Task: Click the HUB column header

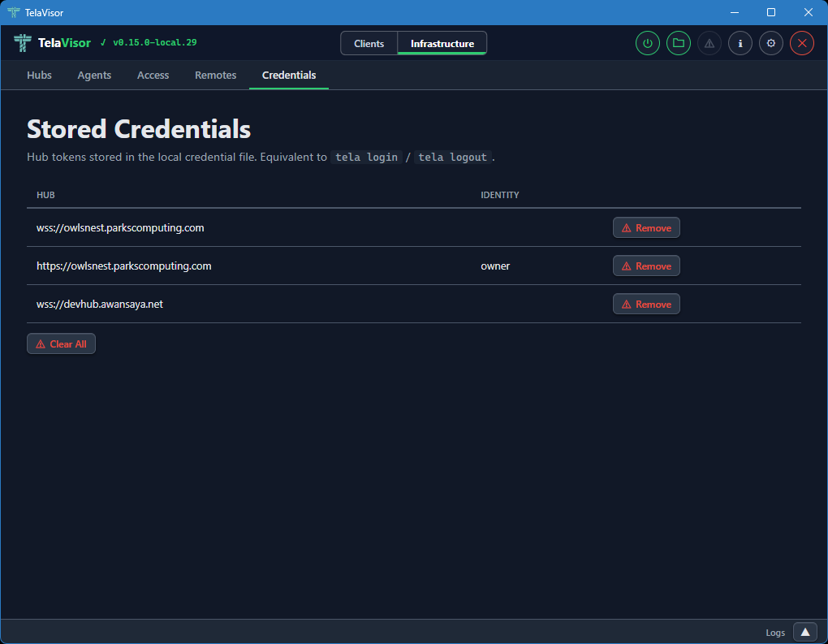Action: (x=45, y=195)
